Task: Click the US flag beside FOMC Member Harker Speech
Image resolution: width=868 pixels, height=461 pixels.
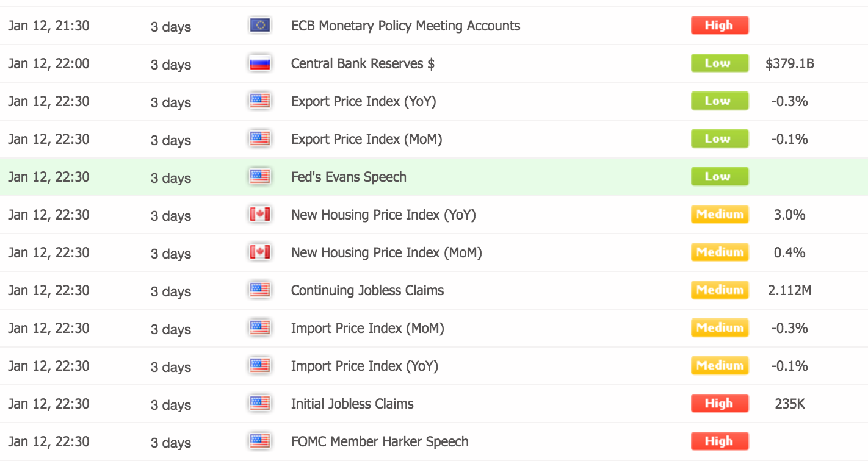Action: (x=260, y=441)
